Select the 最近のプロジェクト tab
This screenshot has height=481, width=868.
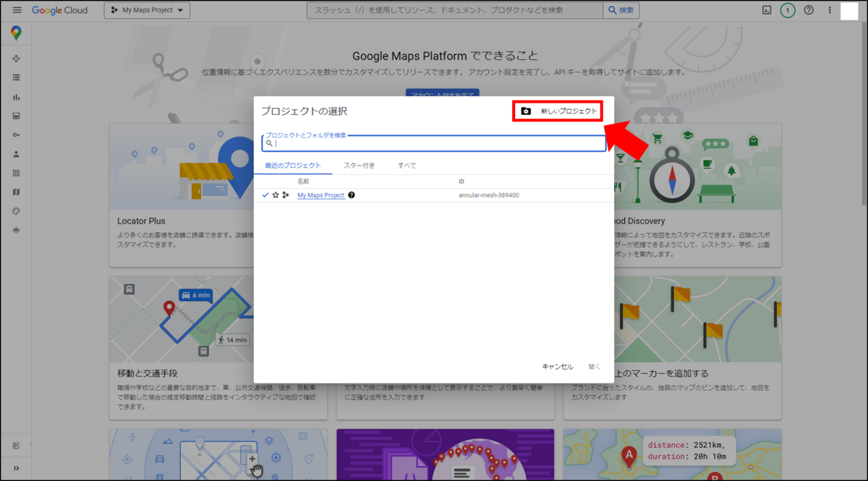coord(293,166)
